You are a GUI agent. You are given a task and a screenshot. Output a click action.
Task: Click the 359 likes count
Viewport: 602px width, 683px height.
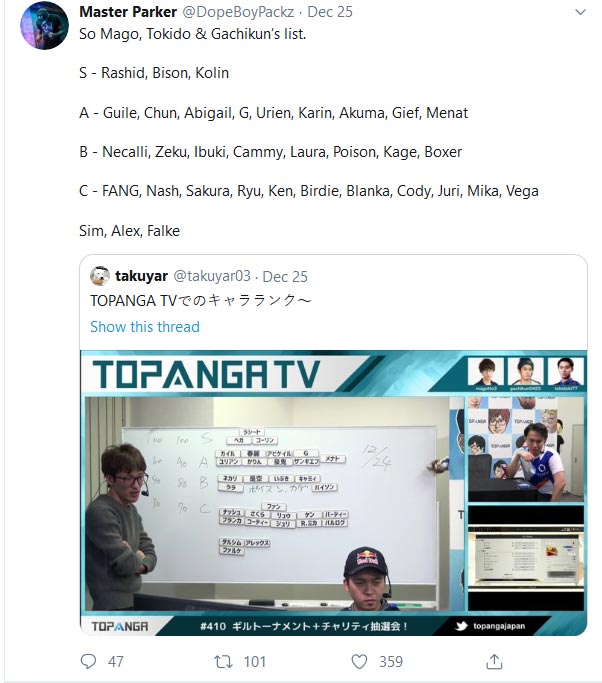click(x=391, y=662)
